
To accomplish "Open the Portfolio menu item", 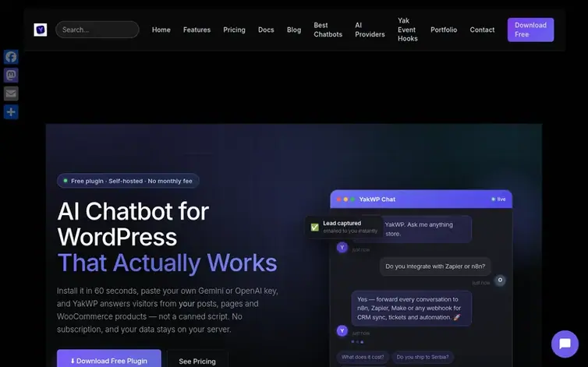I will pos(444,30).
